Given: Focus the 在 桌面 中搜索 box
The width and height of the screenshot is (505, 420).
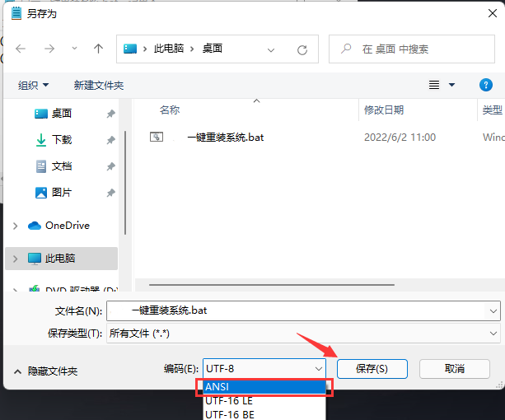Looking at the screenshot, I should click(x=412, y=49).
